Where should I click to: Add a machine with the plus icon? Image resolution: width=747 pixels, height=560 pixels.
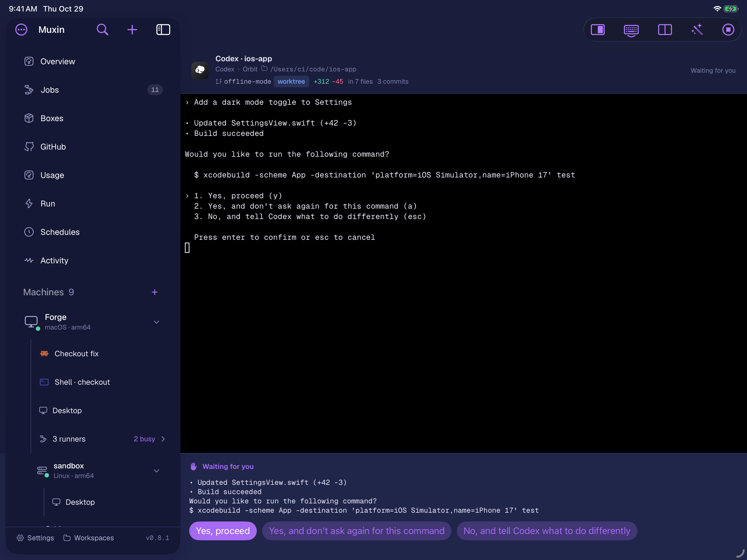[155, 292]
